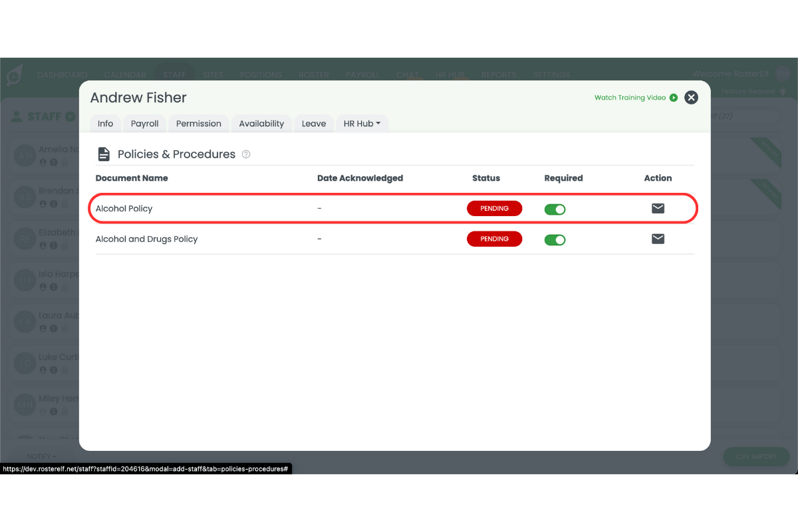Screen dimensions: 798x532
Task: Toggle Required switch for Alcohol Policy
Action: point(555,209)
